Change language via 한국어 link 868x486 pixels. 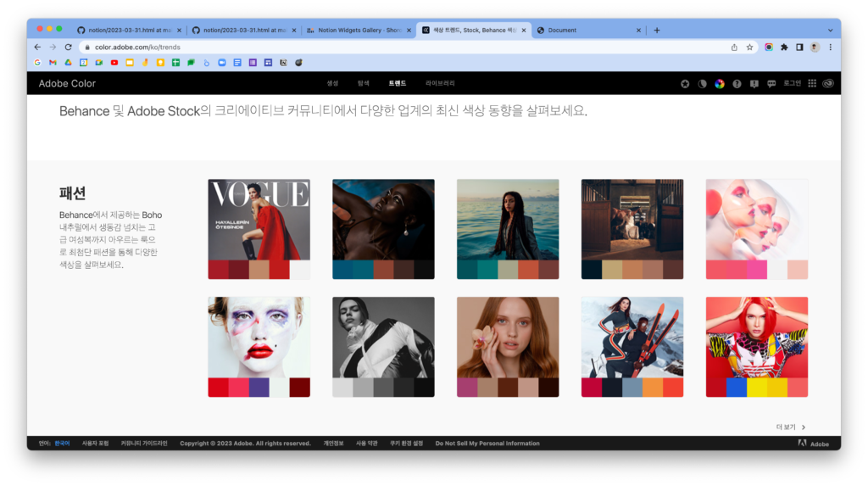point(62,444)
